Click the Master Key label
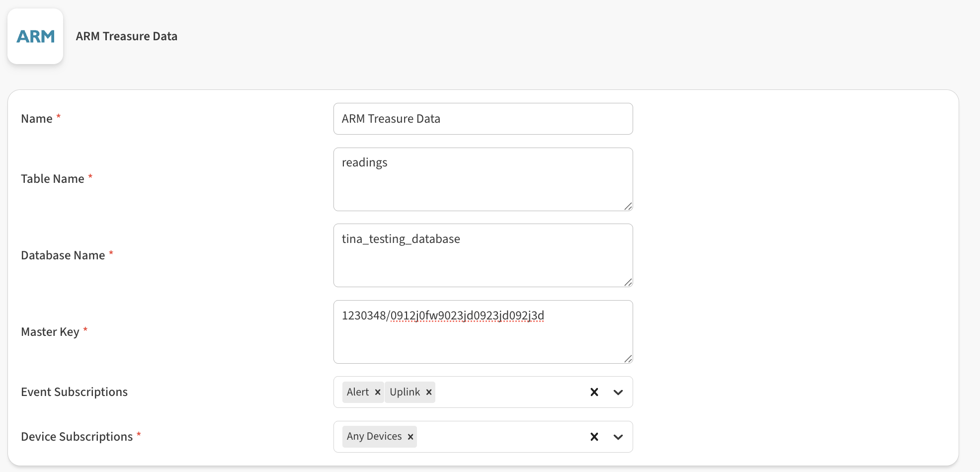Screen dimensions: 980x472 (x=50, y=332)
